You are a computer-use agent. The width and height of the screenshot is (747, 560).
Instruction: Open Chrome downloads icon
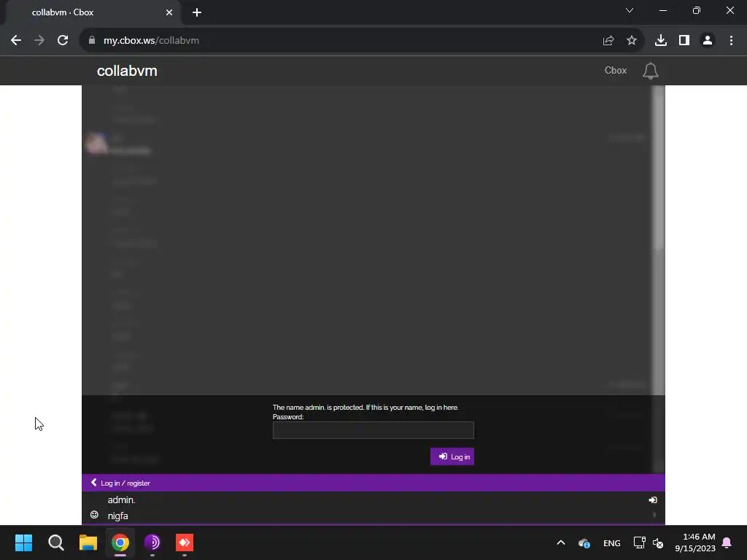[x=661, y=41]
